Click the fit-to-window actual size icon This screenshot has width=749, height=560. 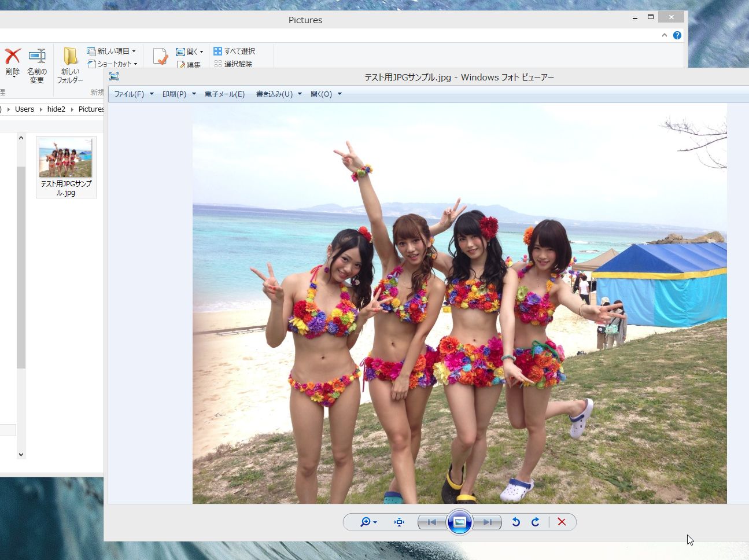(399, 522)
